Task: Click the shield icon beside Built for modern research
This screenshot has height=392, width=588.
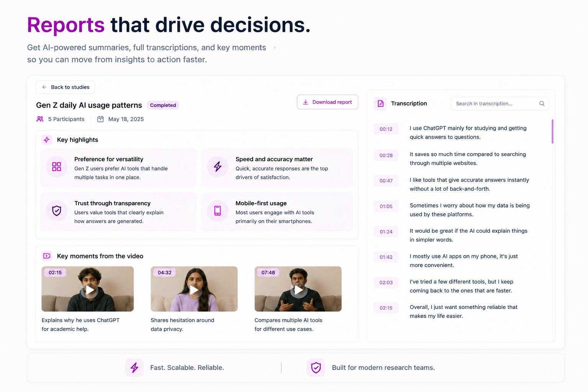Action: tap(316, 368)
